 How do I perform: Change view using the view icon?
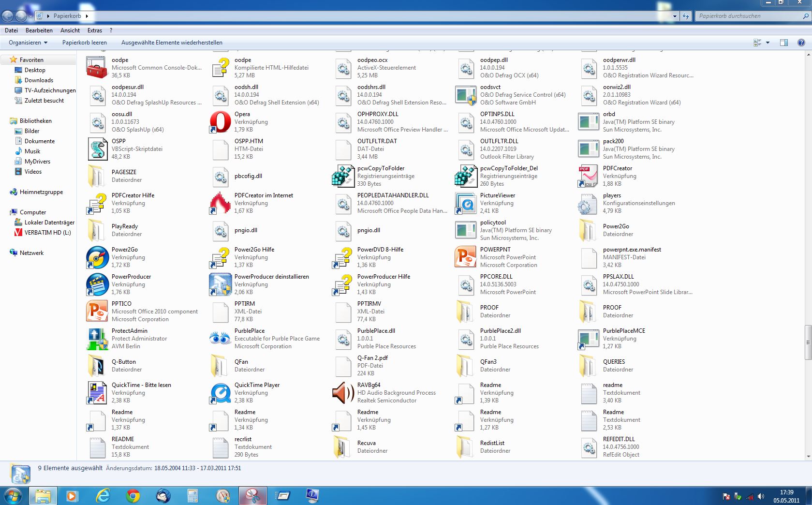click(757, 43)
